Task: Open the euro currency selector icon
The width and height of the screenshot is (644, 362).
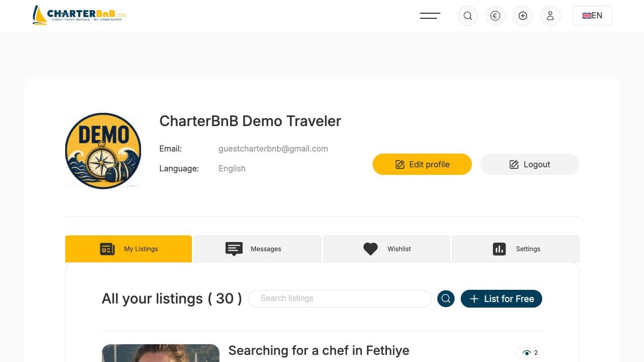Action: click(x=495, y=16)
